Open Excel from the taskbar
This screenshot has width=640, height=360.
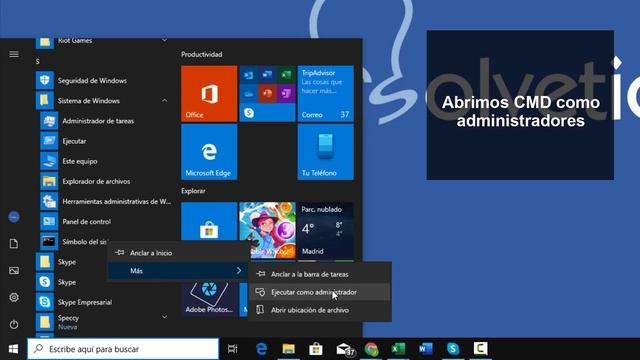point(398,349)
